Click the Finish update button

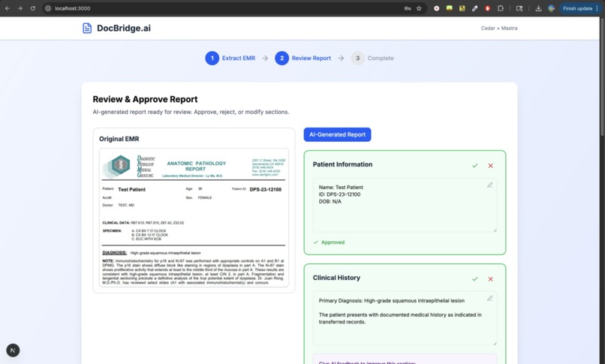580,8
